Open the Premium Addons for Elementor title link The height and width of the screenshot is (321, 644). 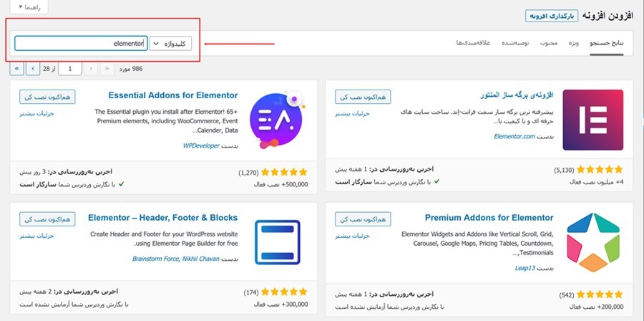tap(489, 217)
